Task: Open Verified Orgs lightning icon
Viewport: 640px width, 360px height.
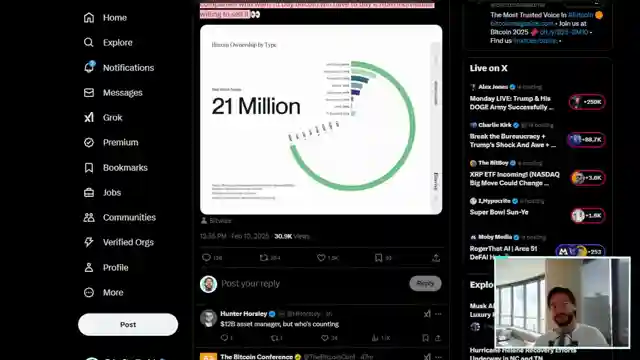Action: [x=89, y=242]
